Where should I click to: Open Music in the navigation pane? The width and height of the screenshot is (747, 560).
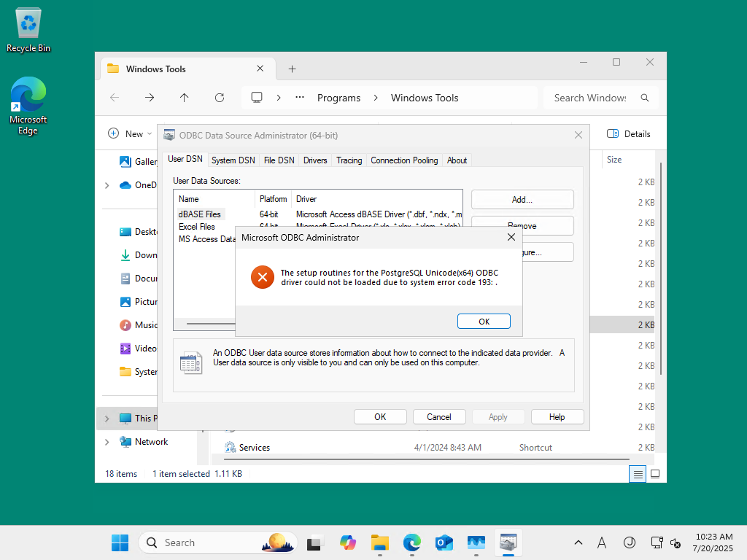tap(138, 324)
